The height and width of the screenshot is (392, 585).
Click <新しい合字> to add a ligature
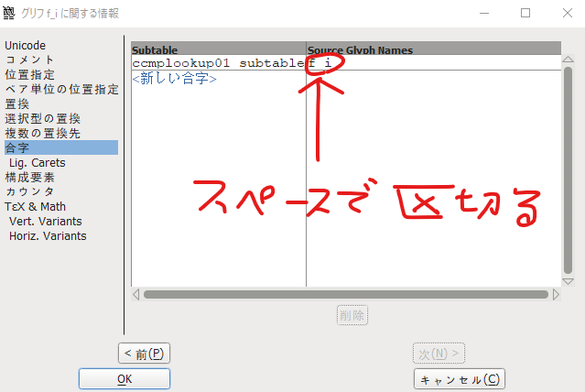174,79
